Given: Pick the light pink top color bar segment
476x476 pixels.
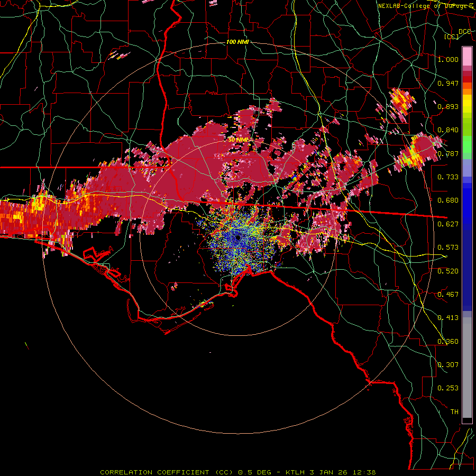Looking at the screenshot, I should tap(467, 56).
